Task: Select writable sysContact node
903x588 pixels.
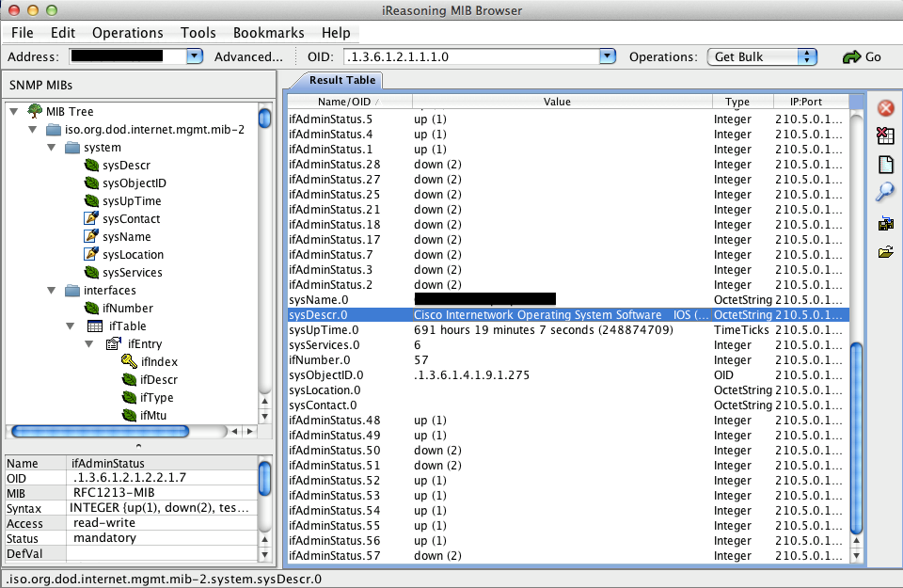Action: (x=122, y=219)
